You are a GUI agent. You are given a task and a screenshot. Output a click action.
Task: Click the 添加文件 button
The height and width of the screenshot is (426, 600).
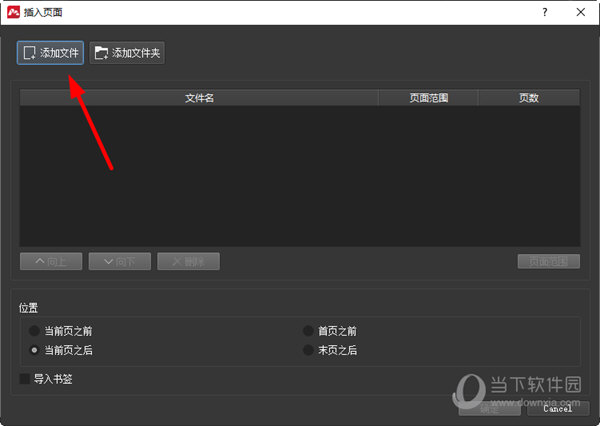[x=50, y=53]
